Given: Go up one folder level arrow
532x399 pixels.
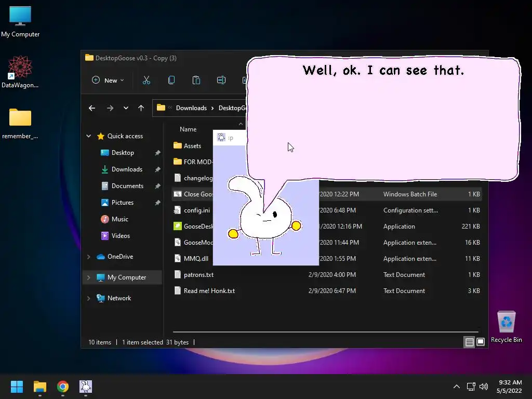Looking at the screenshot, I should (141, 108).
